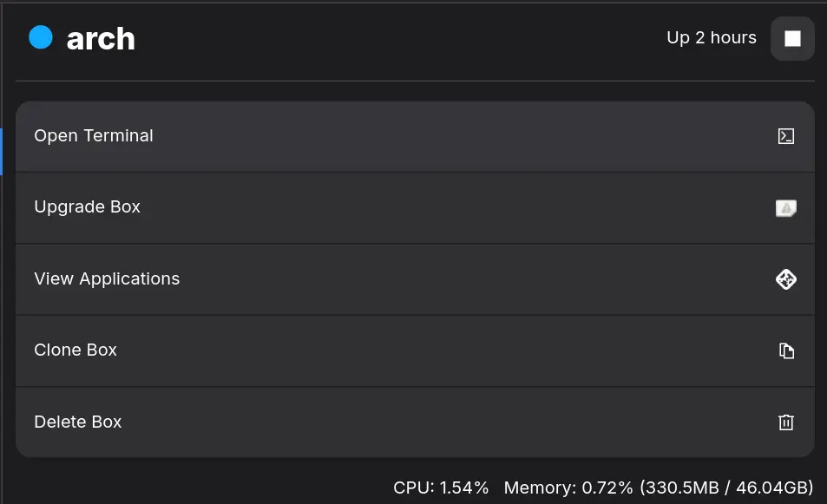The image size is (827, 504).
Task: Stop the arch box with the square button
Action: [x=792, y=38]
